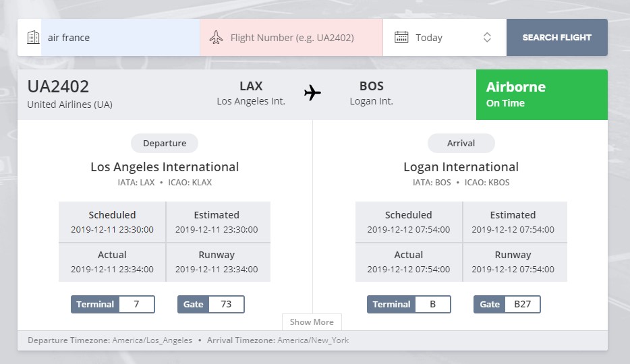Image resolution: width=630 pixels, height=364 pixels.
Task: Select the Departure pill label
Action: pos(165,144)
